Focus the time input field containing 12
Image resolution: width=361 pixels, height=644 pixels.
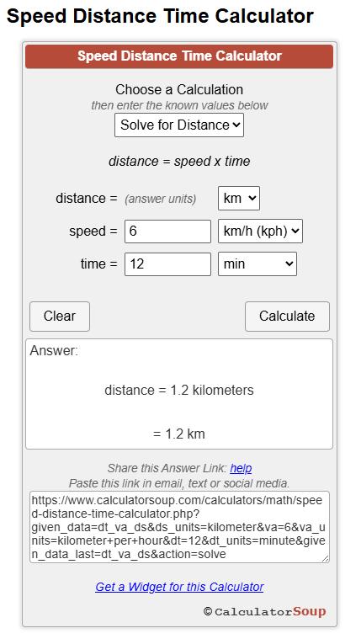pyautogui.click(x=167, y=263)
